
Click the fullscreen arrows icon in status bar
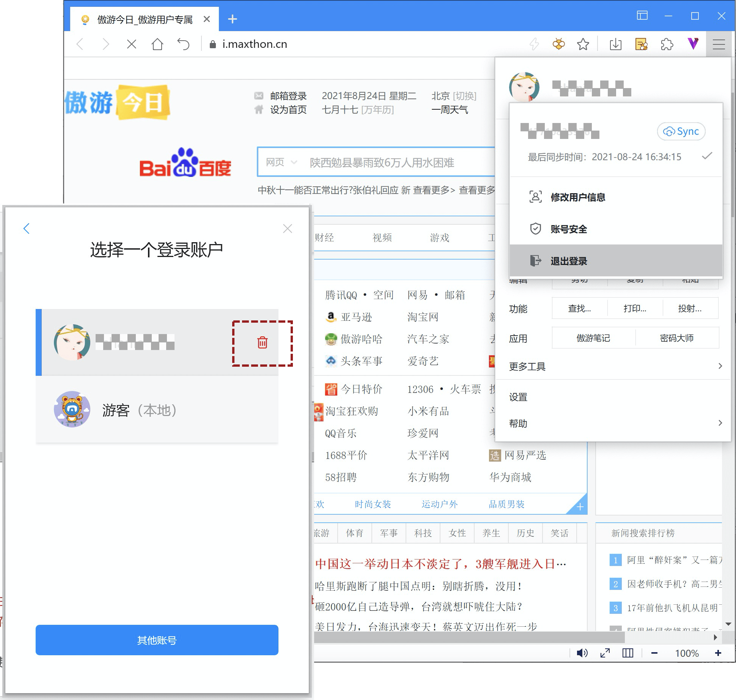coord(605,653)
